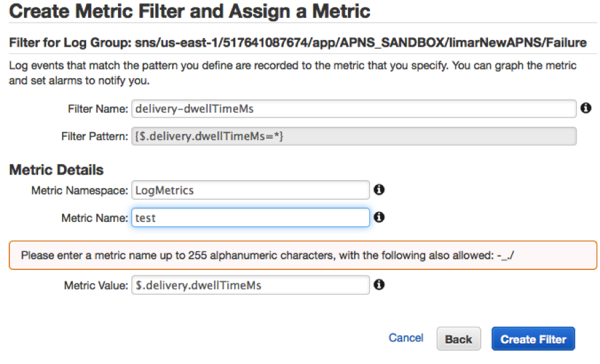Click the page title Create Metric Filter

click(x=190, y=11)
